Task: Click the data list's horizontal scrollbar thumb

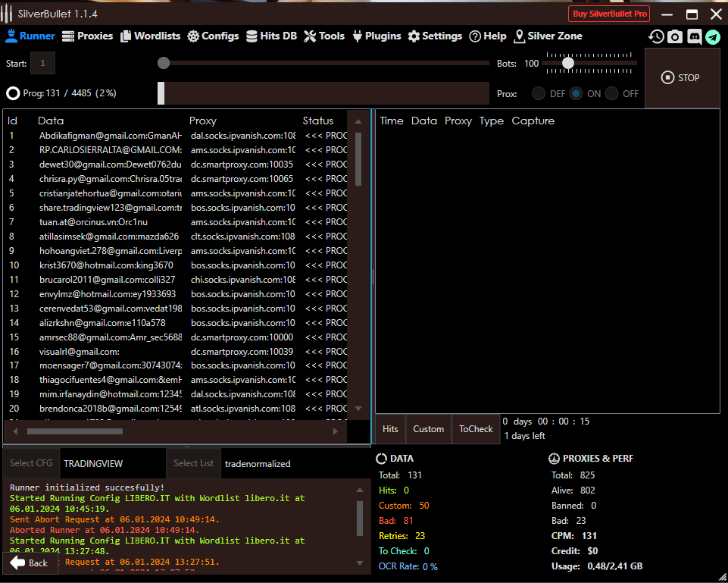Action: point(75,431)
